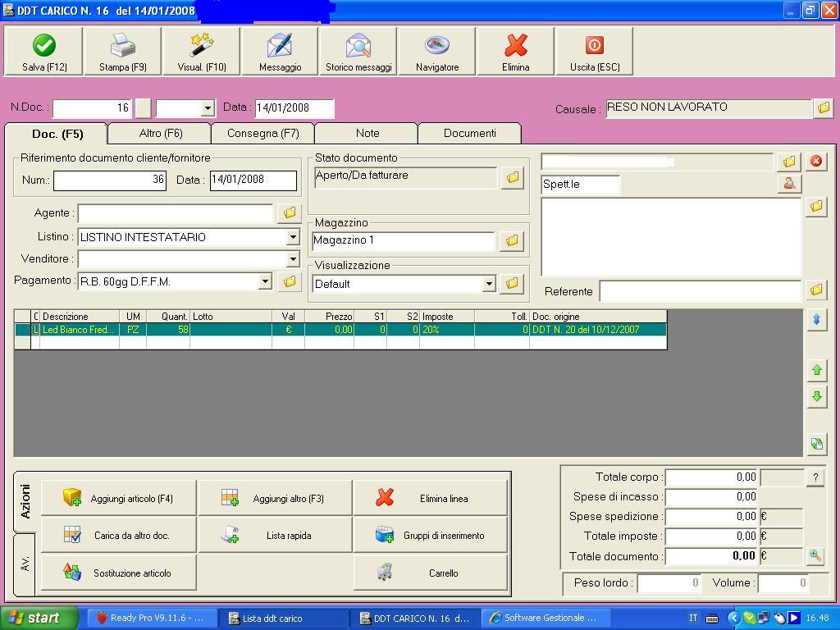Open Lista rapida

click(x=276, y=535)
